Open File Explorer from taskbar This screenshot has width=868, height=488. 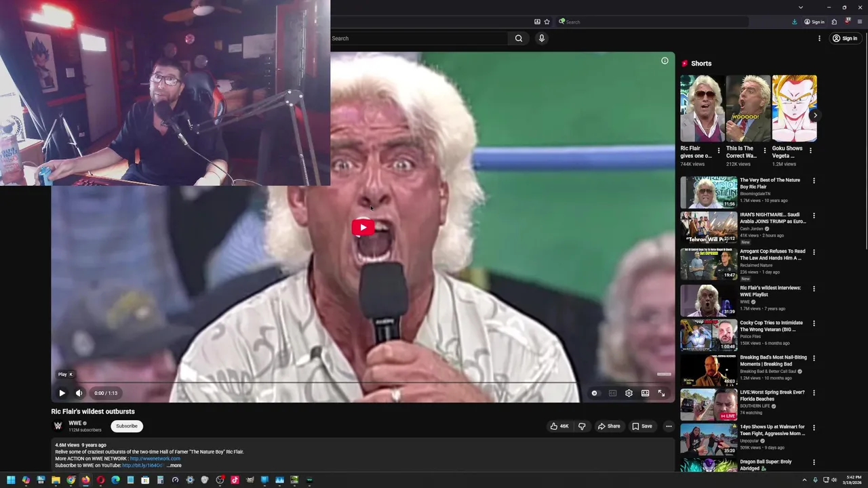click(56, 480)
